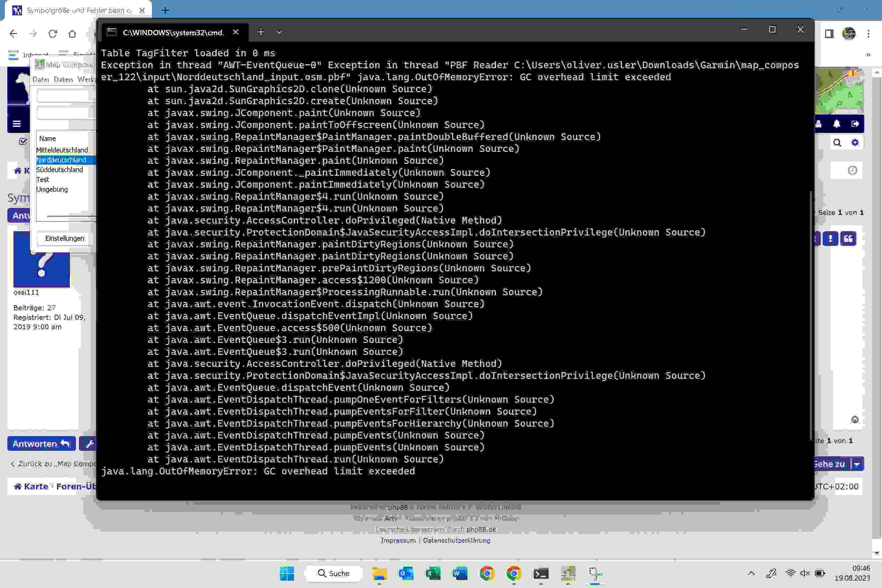This screenshot has width=882, height=588.
Task: Click the topic tools wrench button
Action: pos(89,444)
